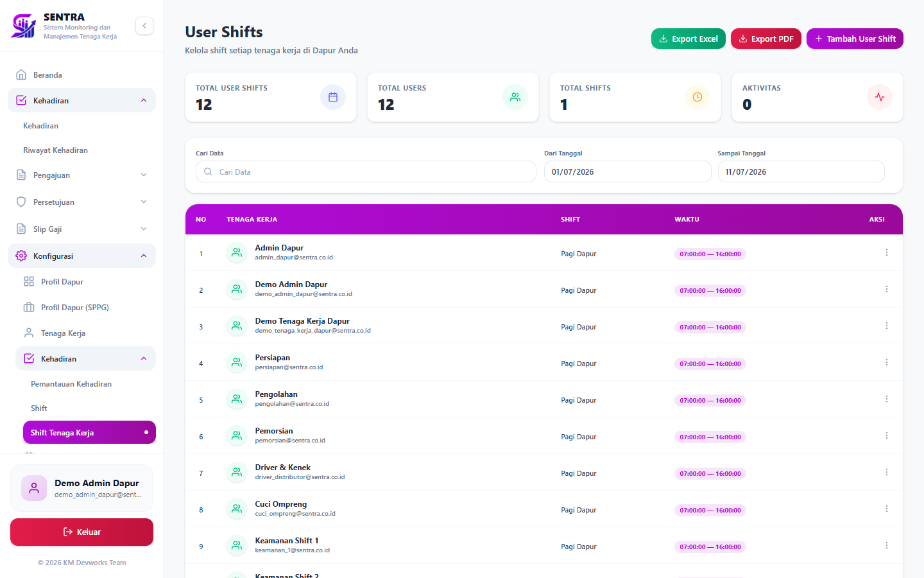The height and width of the screenshot is (578, 924).
Task: Open the action menu for Pengolahan row
Action: pos(887,399)
